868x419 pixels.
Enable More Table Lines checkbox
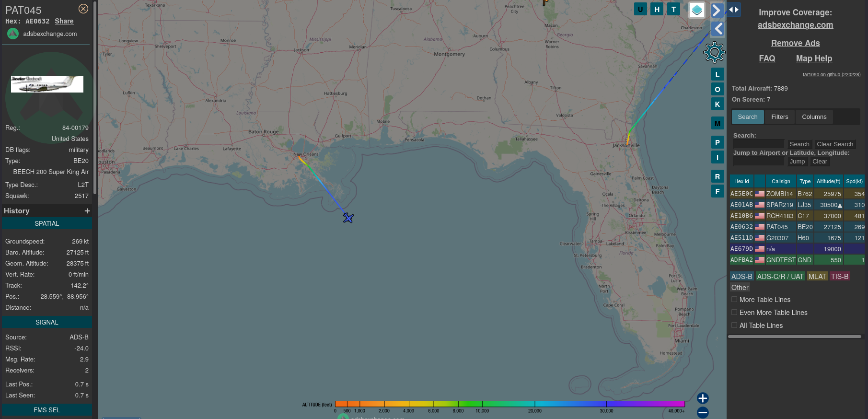(734, 299)
